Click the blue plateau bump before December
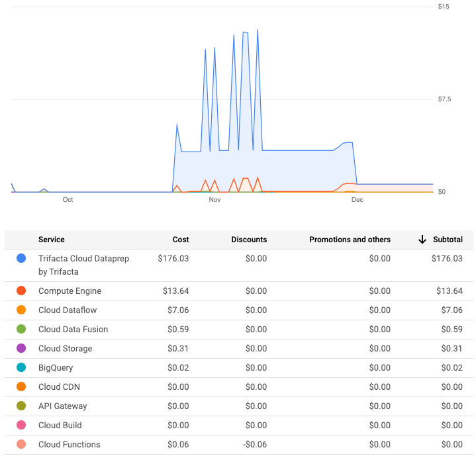 [346, 144]
